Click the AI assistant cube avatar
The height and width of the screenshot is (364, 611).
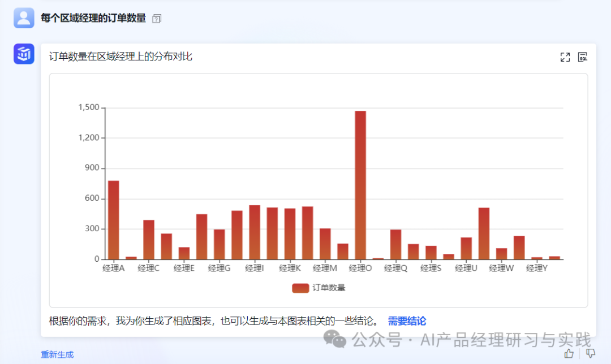tap(24, 54)
